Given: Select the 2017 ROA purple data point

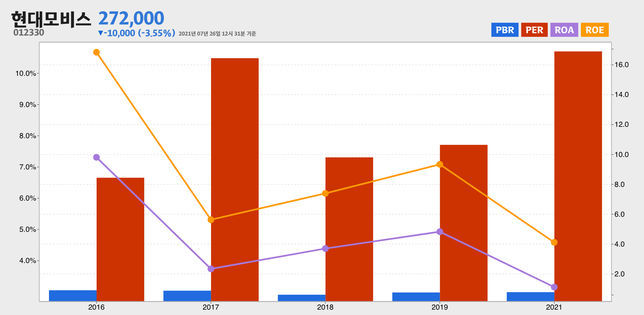Looking at the screenshot, I should pos(211,269).
